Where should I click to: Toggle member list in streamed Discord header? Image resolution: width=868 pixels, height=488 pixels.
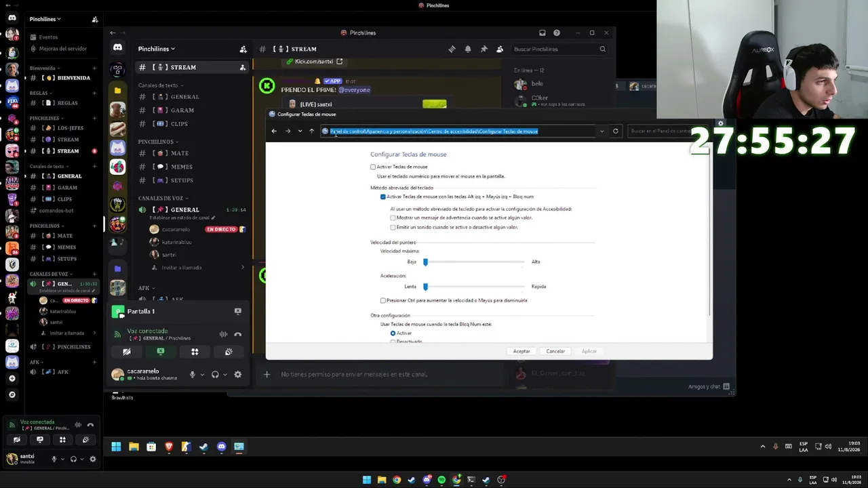pyautogui.click(x=500, y=49)
